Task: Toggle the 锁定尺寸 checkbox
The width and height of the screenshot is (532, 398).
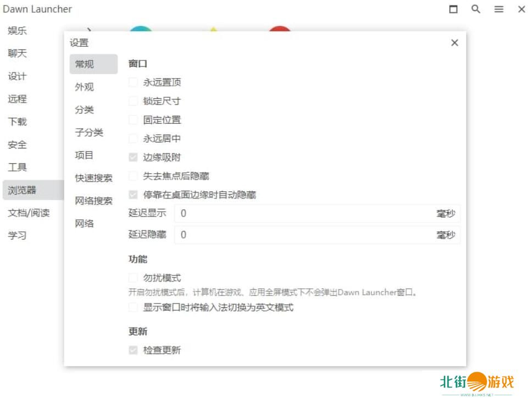Action: pos(133,101)
